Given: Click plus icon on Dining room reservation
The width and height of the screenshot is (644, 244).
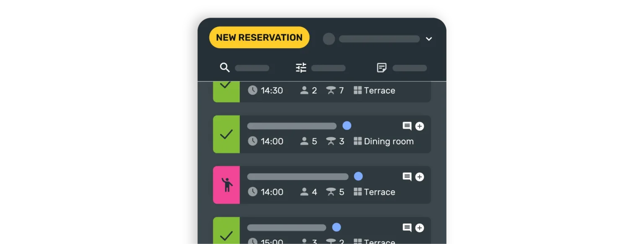Looking at the screenshot, I should (419, 126).
